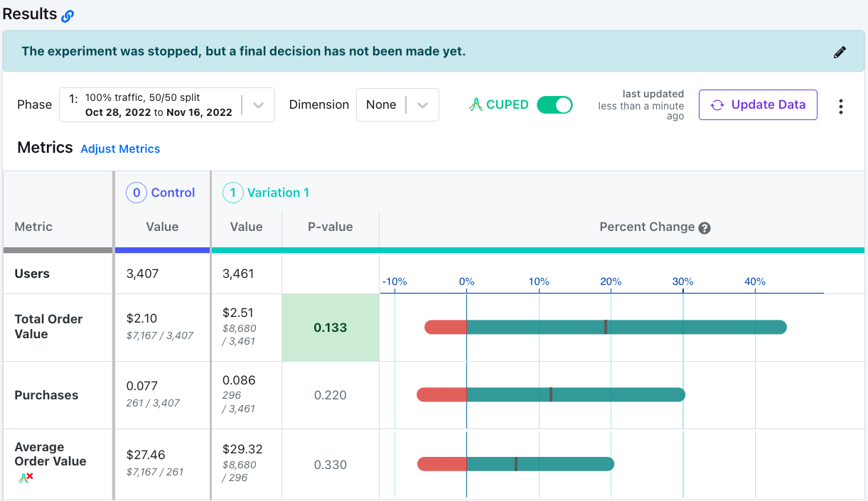Click the CUPED disabled icon under Average Order Value
The image size is (868, 501).
(x=26, y=478)
